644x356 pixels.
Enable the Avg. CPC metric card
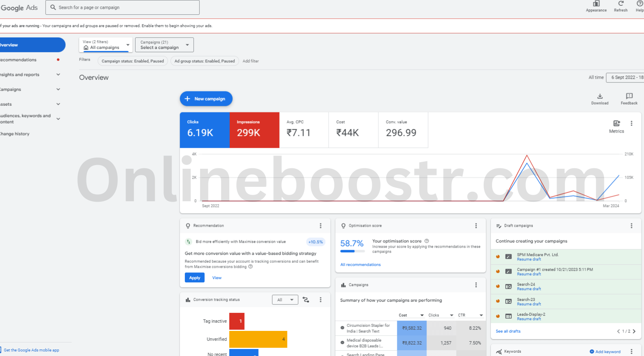[303, 130]
